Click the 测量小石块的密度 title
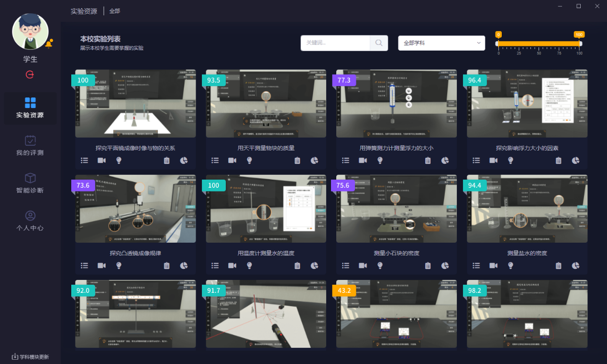Image resolution: width=607 pixels, height=364 pixels. click(x=397, y=253)
